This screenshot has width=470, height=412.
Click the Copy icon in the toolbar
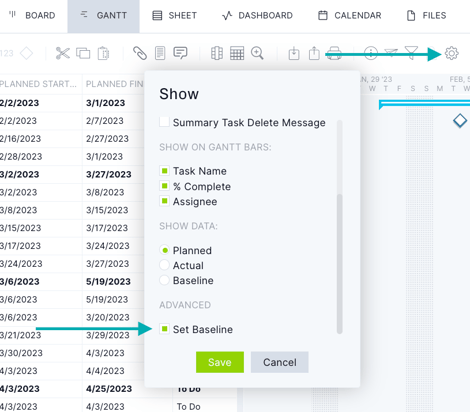(x=83, y=53)
